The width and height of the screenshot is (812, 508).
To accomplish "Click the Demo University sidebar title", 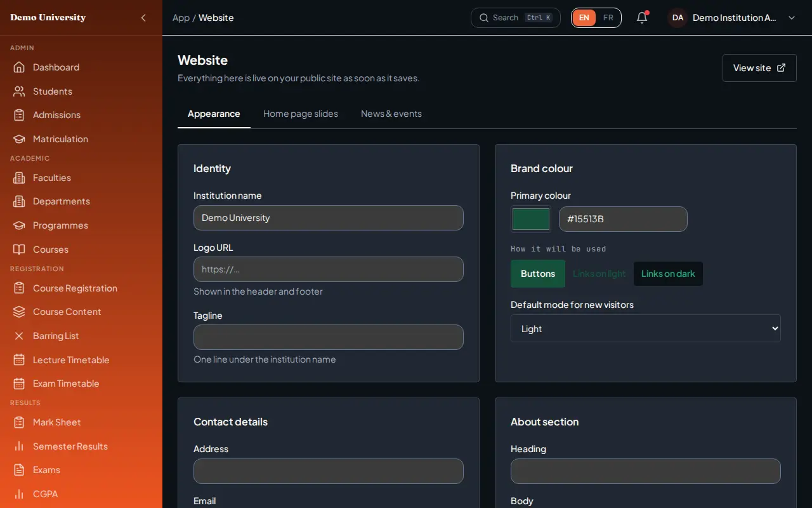I will tap(48, 18).
